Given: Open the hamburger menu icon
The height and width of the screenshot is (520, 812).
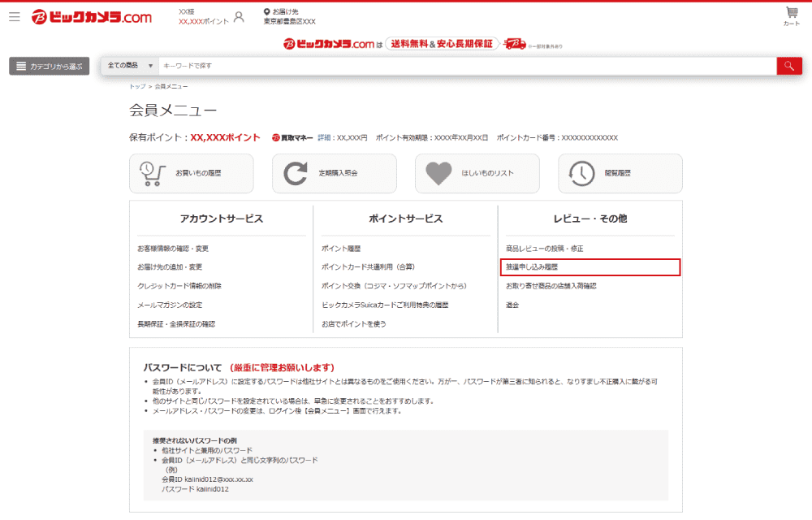Looking at the screenshot, I should [x=15, y=16].
